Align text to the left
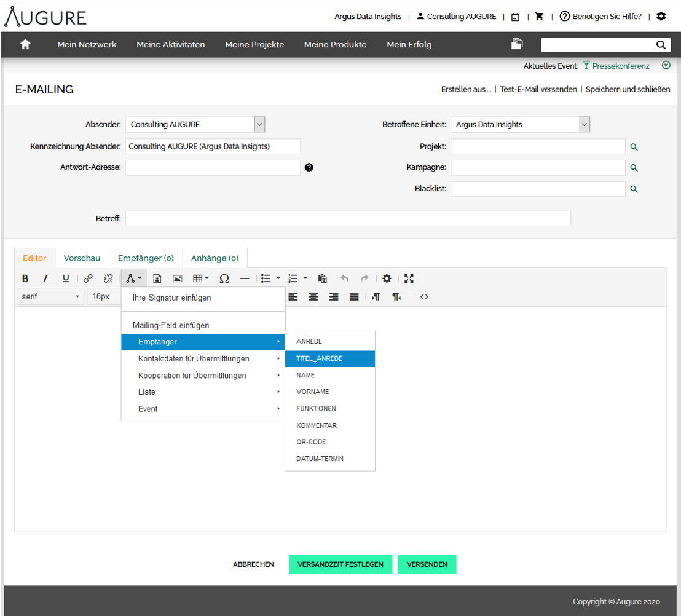 293,297
